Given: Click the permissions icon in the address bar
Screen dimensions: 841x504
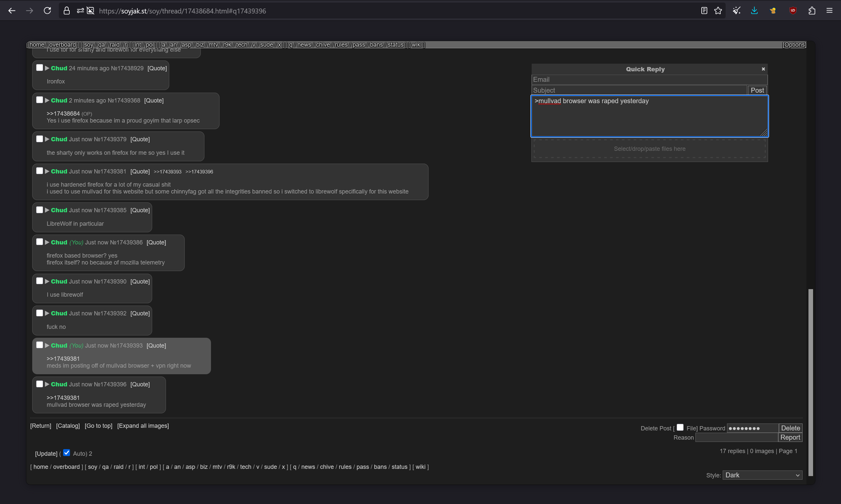Looking at the screenshot, I should click(80, 11).
